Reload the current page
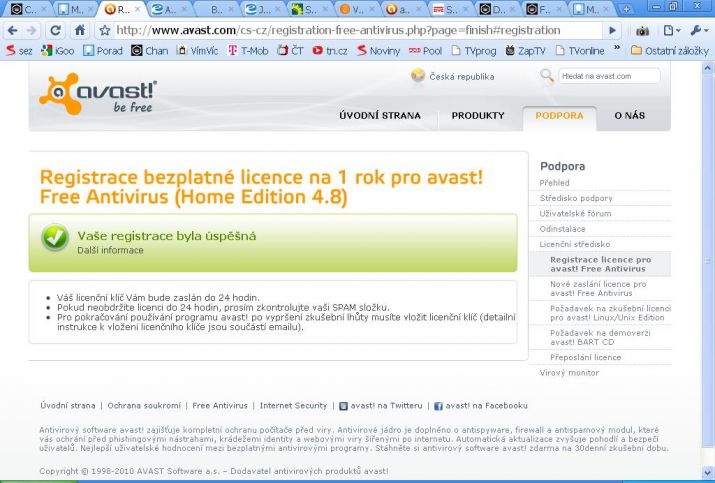The image size is (715, 483). coord(56,31)
